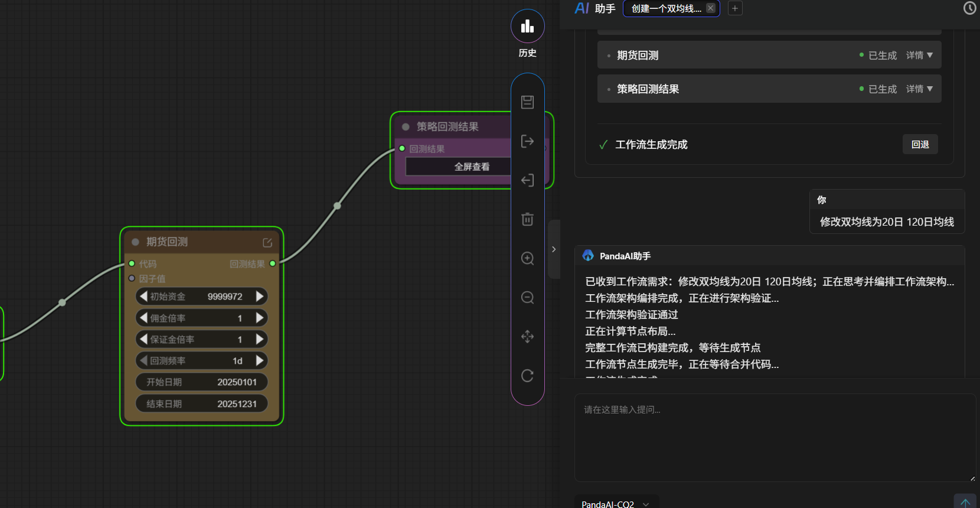Zoom out of the canvas
980x508 pixels.
pos(527,297)
